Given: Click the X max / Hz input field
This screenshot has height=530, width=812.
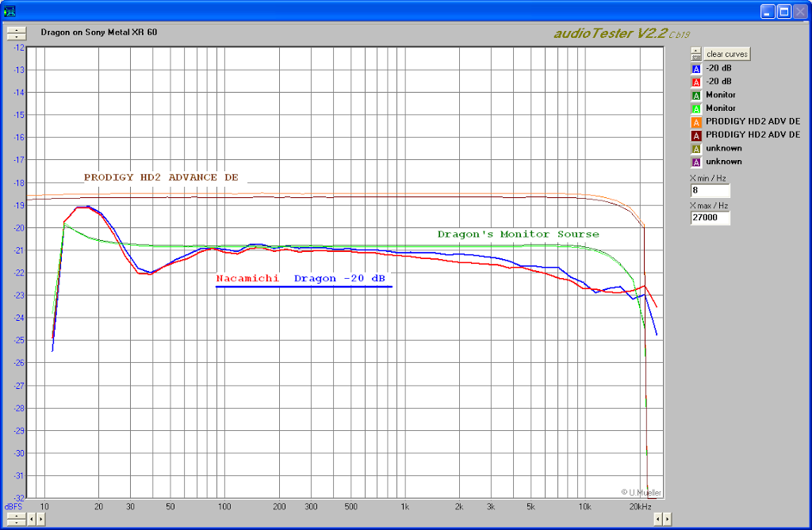Looking at the screenshot, I should 710,218.
